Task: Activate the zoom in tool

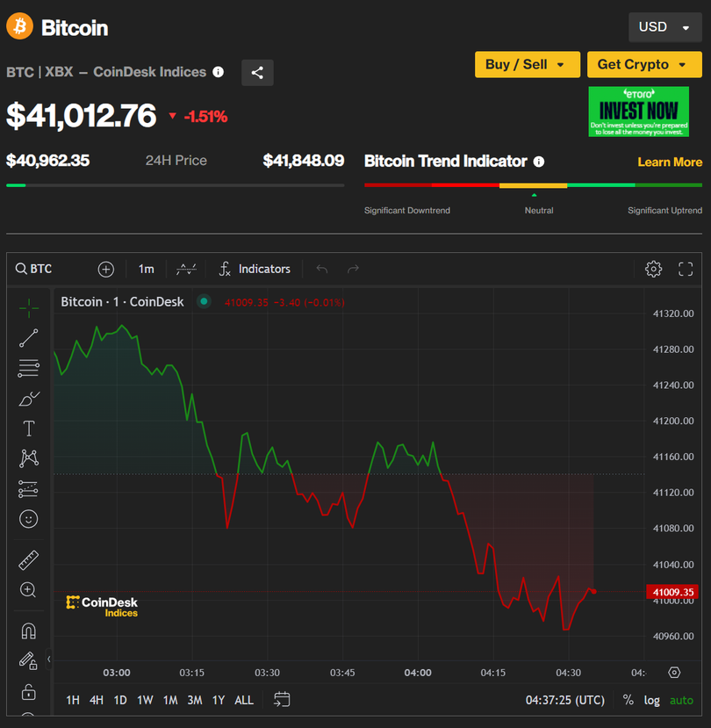Action: (28, 590)
